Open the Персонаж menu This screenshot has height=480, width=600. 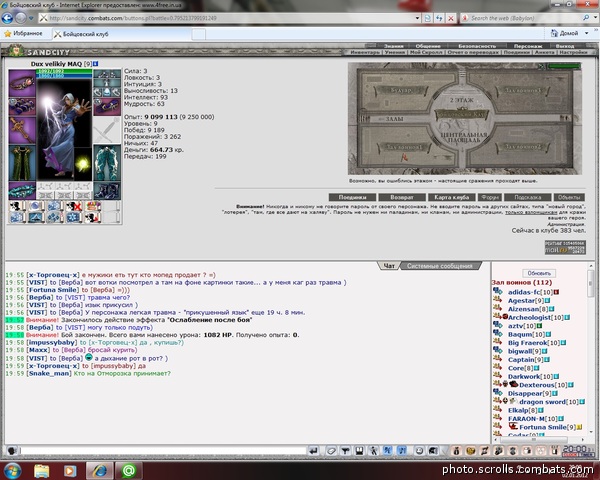[528, 46]
